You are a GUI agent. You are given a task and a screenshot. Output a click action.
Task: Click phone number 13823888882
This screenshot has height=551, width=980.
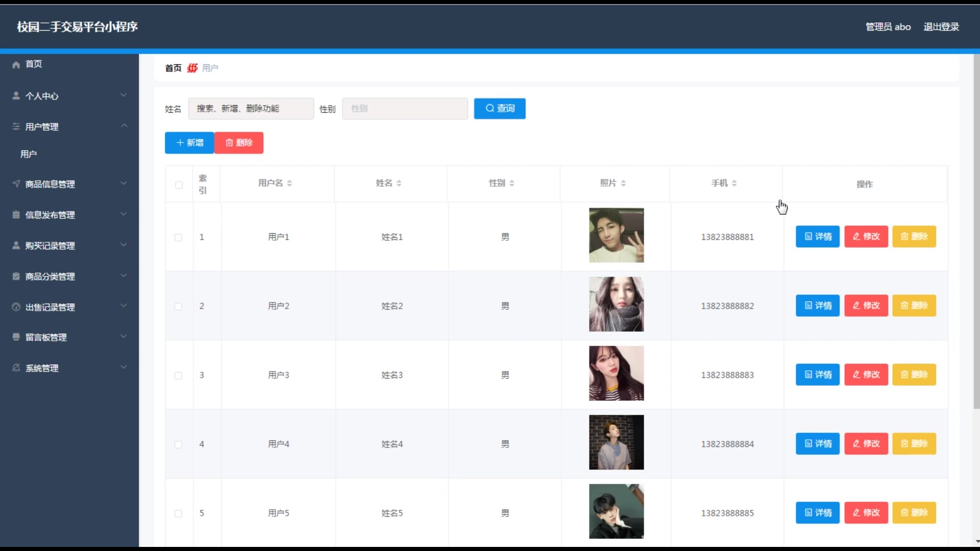(727, 306)
